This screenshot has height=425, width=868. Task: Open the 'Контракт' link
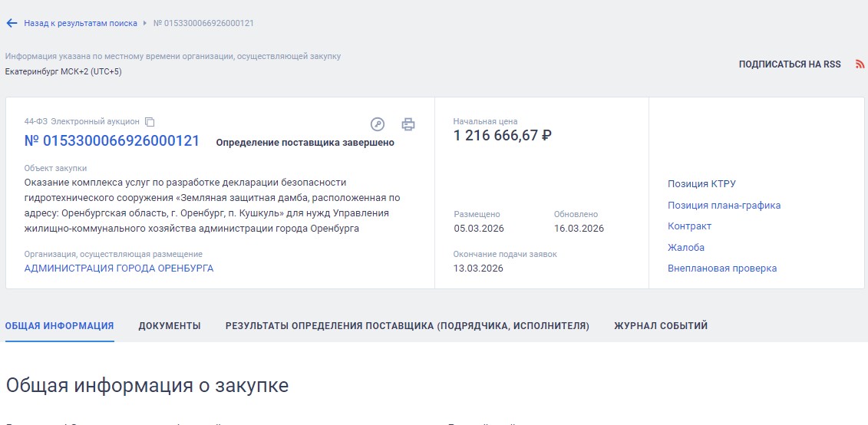coord(689,226)
